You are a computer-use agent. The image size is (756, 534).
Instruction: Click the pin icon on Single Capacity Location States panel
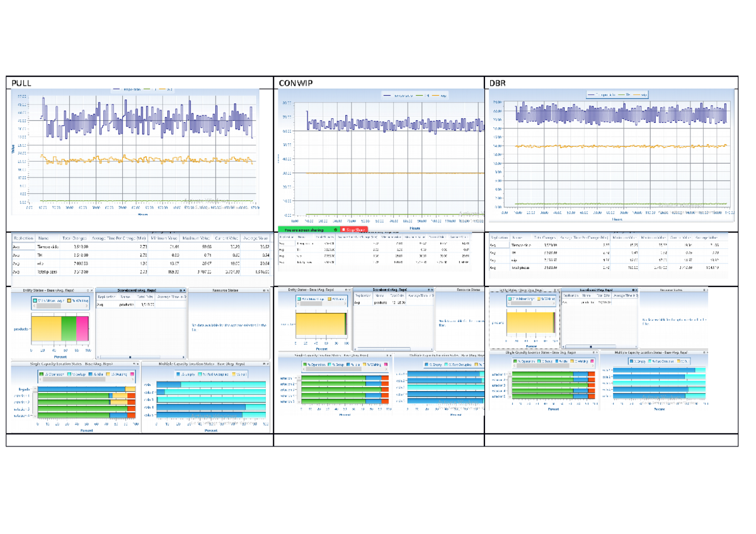[134, 363]
